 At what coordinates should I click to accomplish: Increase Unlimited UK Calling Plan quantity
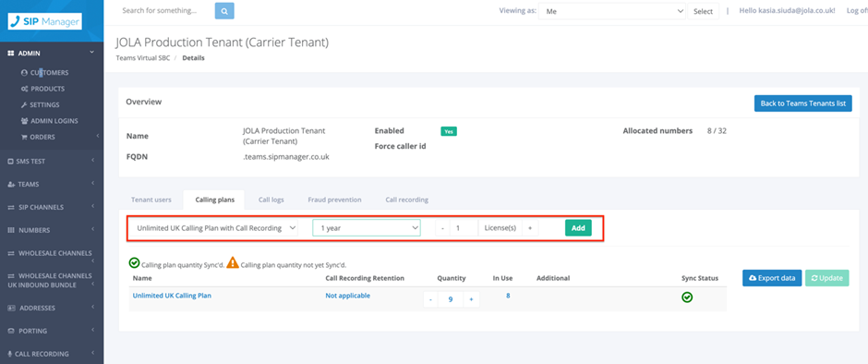471,299
